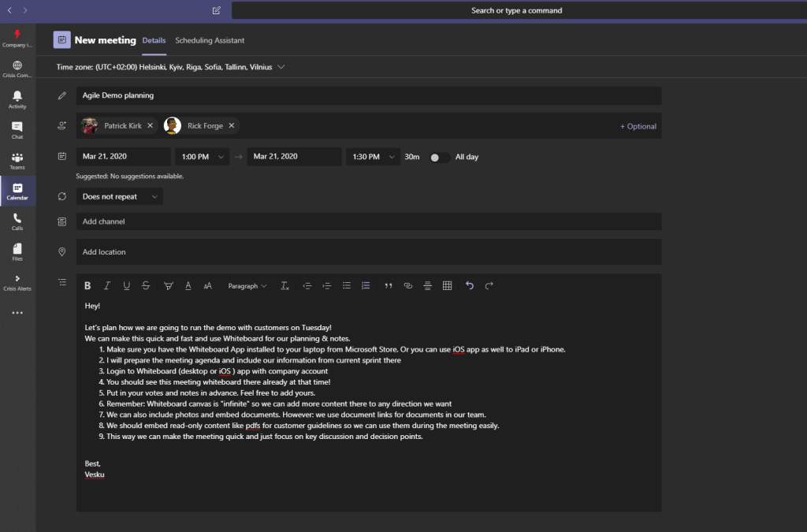Click the New meeting calendar icon
This screenshot has width=807, height=532.
tap(61, 39)
